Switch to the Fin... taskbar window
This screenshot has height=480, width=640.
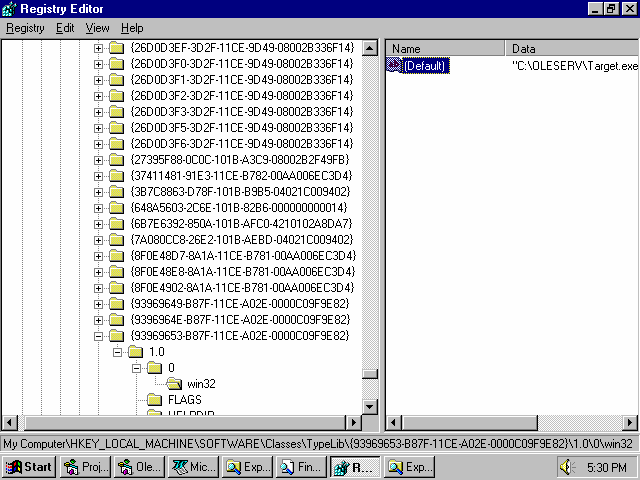click(x=301, y=466)
